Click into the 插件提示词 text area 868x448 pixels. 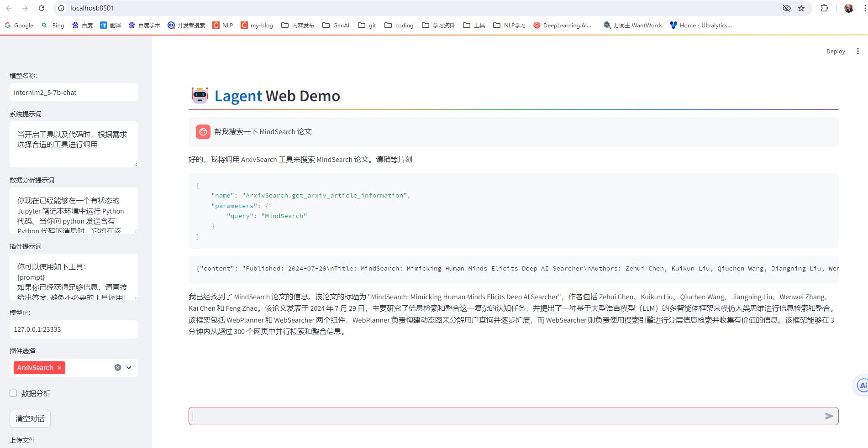coord(74,276)
